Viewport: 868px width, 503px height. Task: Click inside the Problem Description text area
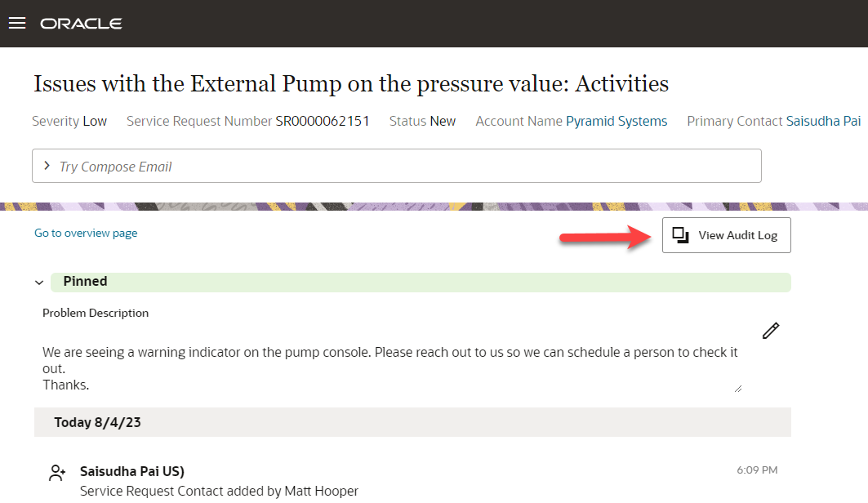390,367
